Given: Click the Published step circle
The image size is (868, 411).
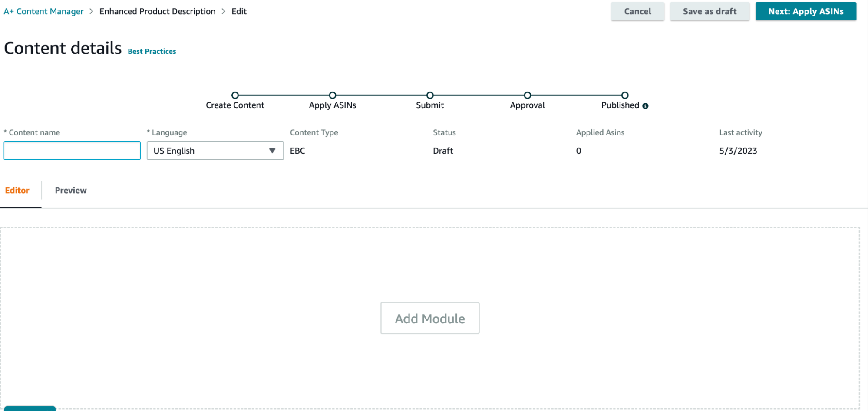Looking at the screenshot, I should (625, 95).
